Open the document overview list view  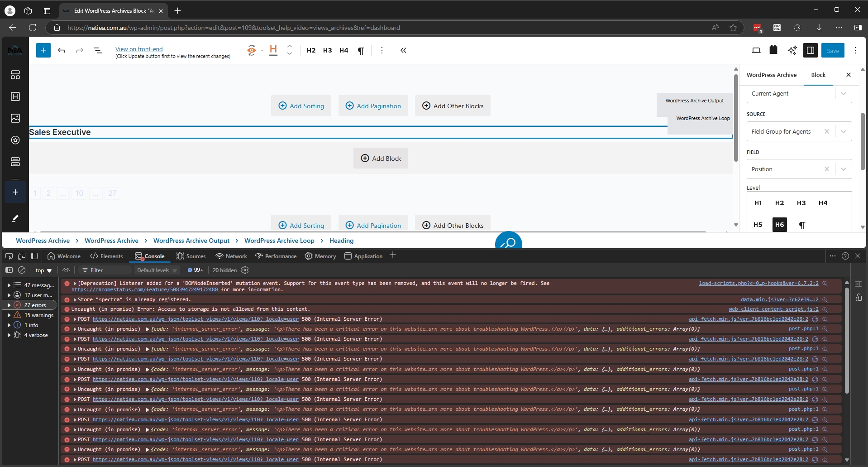tap(98, 50)
